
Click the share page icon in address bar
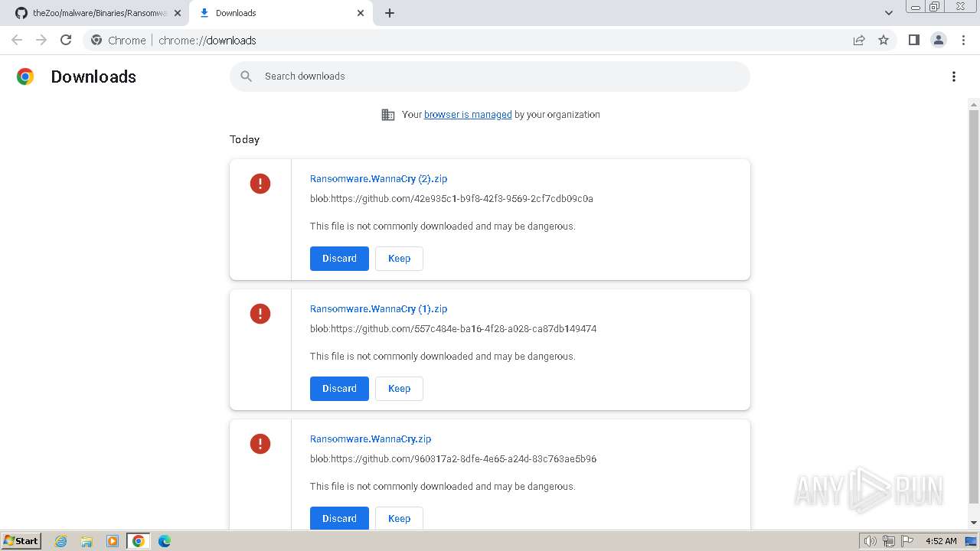859,40
